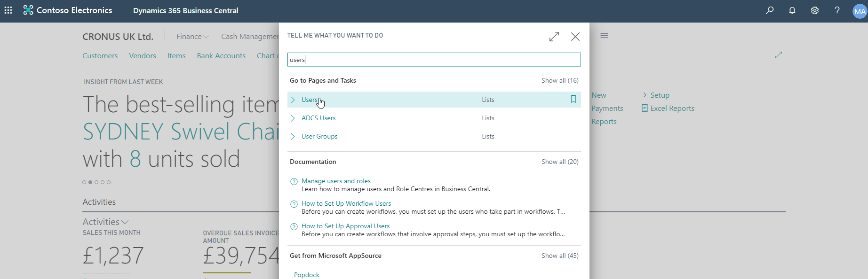Open Manage users and roles article

tap(336, 181)
